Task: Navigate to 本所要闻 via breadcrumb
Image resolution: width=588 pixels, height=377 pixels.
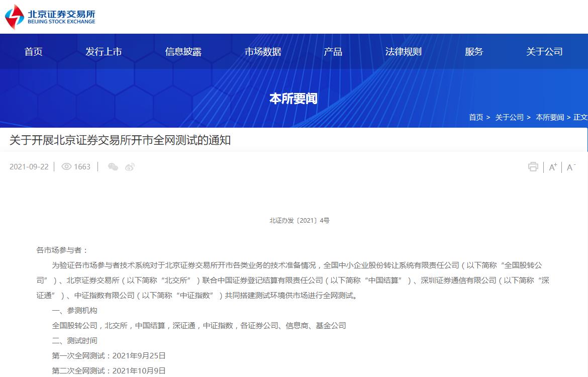Action: point(550,117)
